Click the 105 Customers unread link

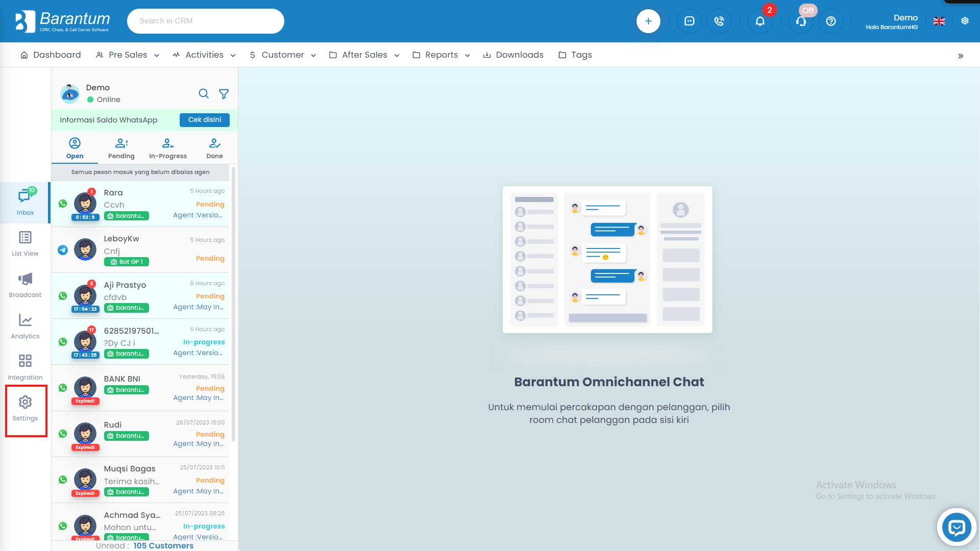163,545
